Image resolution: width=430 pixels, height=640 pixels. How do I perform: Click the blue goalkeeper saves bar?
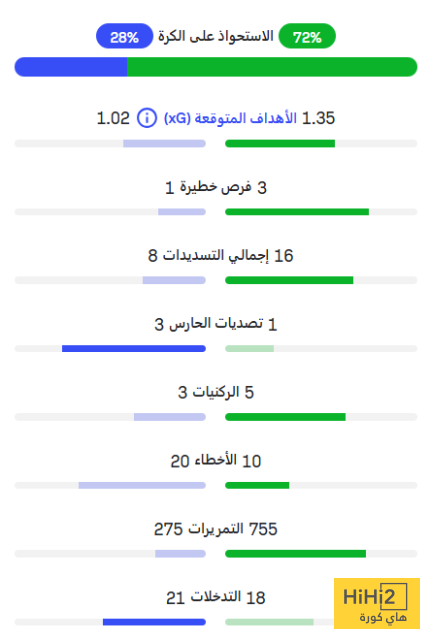pyautogui.click(x=134, y=349)
